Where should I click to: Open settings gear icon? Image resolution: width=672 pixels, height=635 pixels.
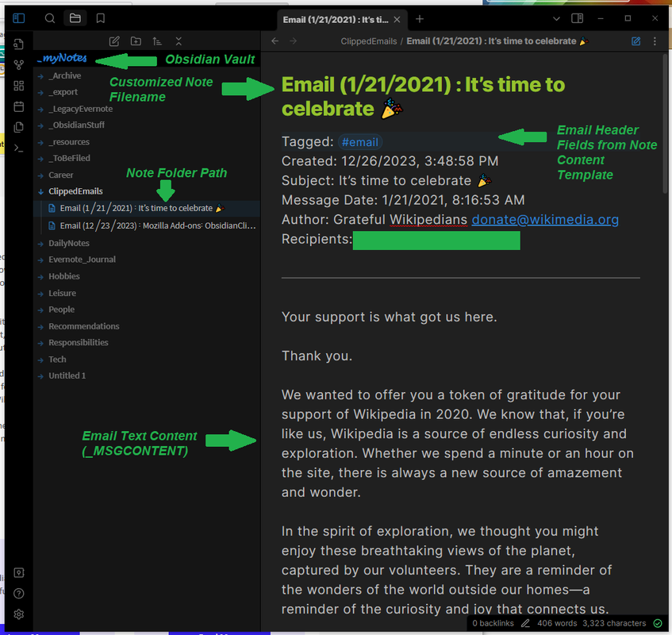coord(18,614)
